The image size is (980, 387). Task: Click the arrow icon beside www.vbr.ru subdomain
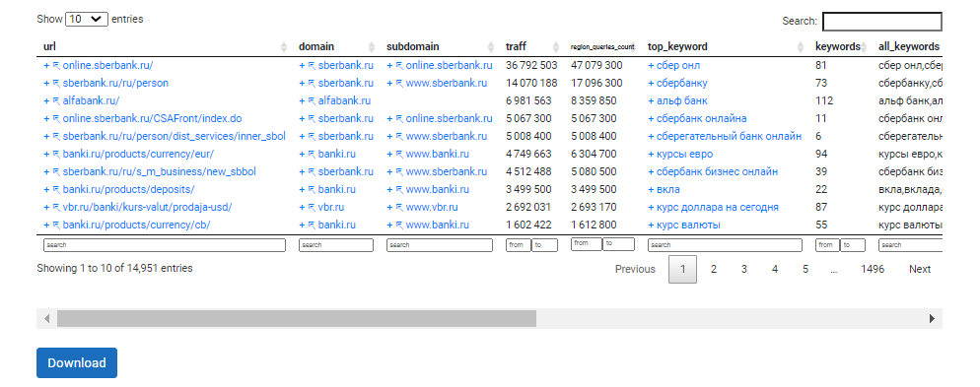(399, 207)
